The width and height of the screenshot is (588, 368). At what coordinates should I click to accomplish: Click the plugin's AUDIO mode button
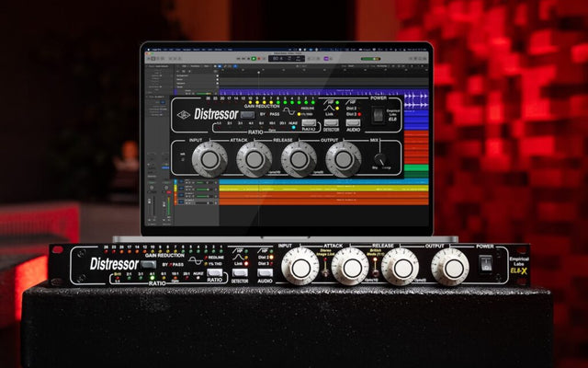(x=353, y=123)
